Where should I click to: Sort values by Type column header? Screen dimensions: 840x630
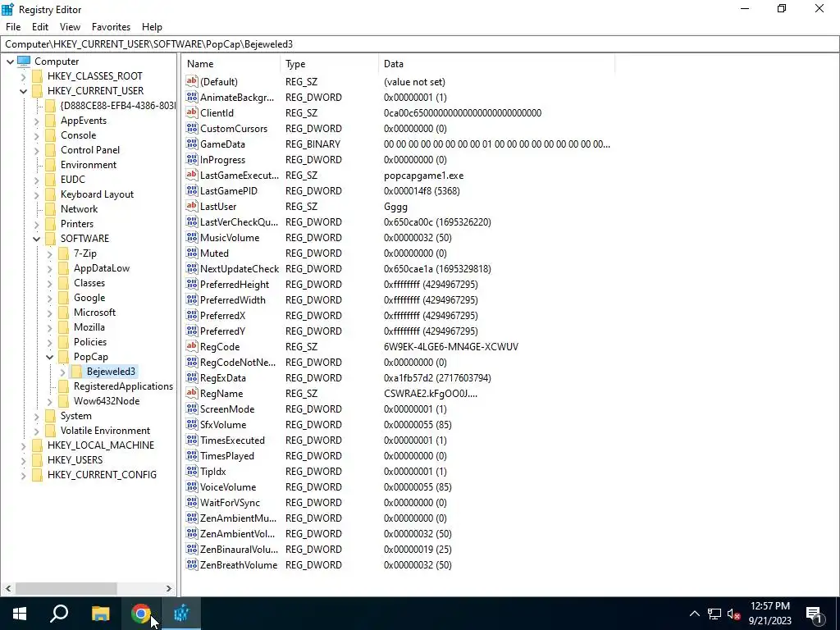pyautogui.click(x=330, y=64)
